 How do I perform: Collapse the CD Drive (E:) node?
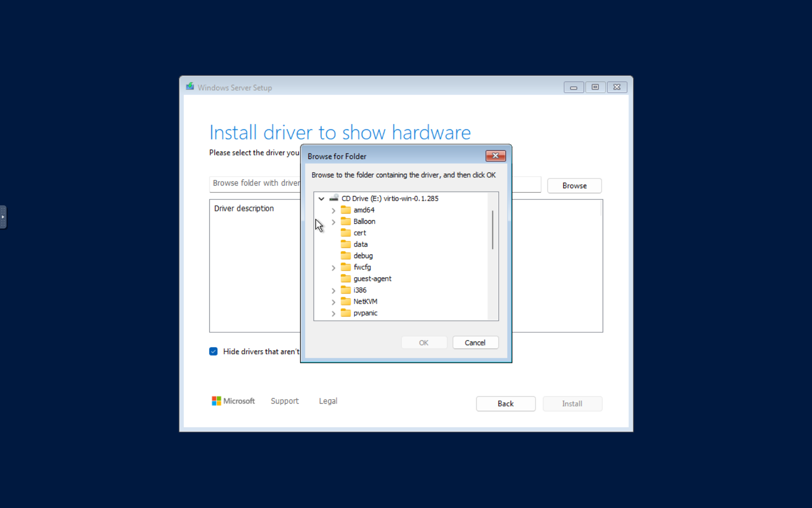point(321,198)
